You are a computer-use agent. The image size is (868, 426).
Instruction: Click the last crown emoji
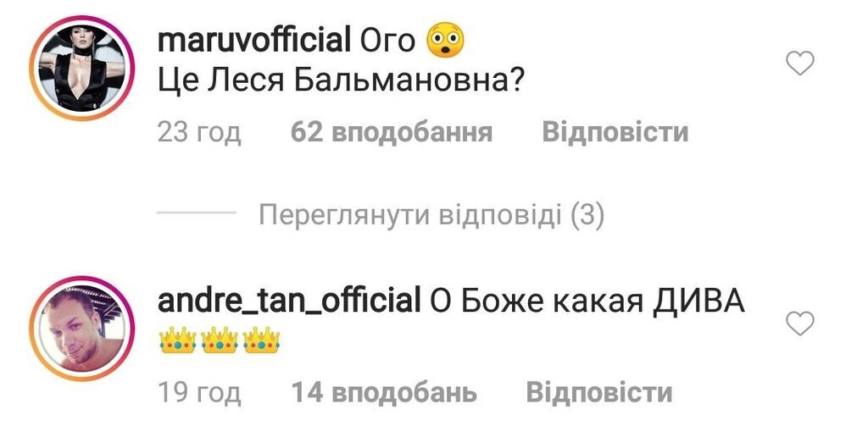pos(261,340)
